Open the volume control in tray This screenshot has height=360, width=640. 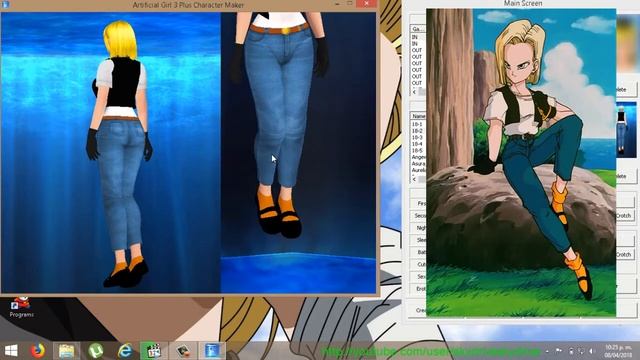(591, 351)
